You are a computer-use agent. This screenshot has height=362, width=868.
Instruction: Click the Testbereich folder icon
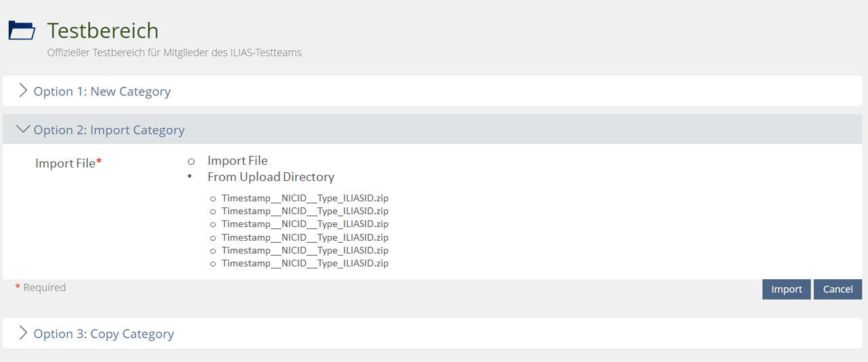pos(22,31)
